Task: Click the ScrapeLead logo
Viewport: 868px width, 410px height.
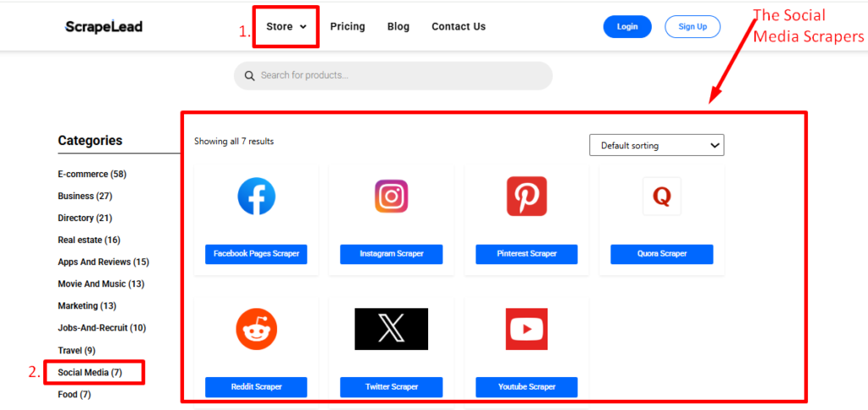Action: [103, 26]
